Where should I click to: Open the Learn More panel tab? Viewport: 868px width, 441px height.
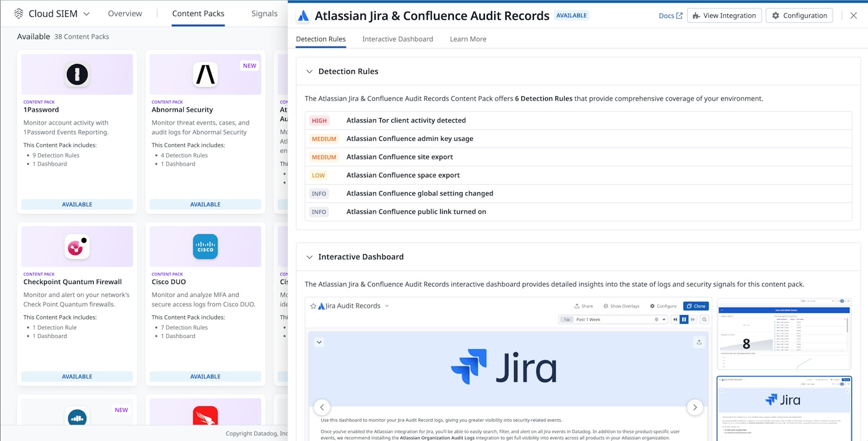point(468,39)
